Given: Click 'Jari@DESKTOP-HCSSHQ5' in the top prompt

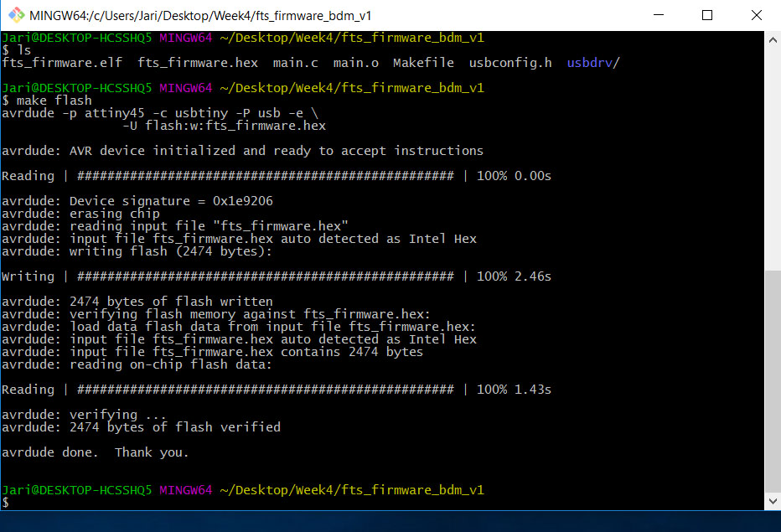Looking at the screenshot, I should tap(77, 38).
